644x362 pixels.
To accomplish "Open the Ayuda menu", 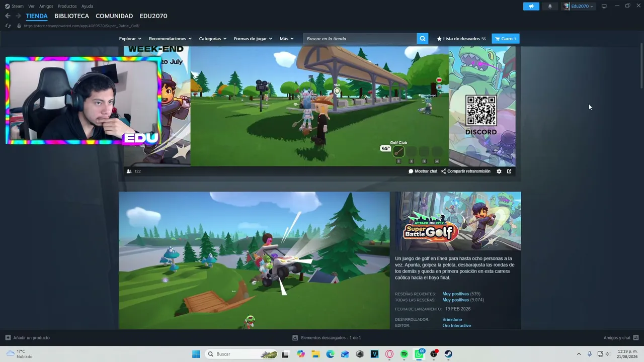I will 88,6.
